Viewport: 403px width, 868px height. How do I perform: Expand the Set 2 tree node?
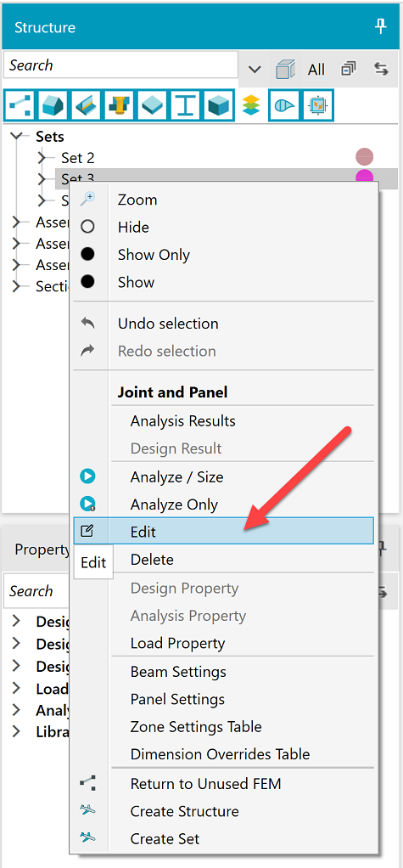click(x=42, y=158)
